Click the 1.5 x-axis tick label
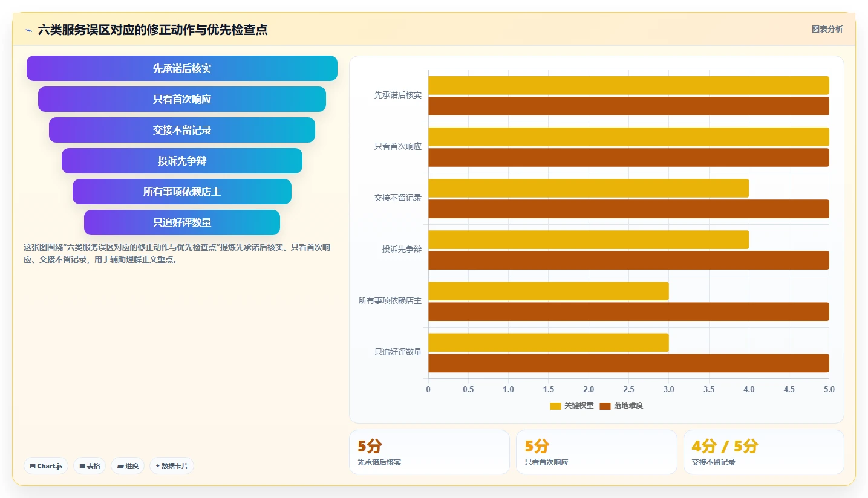 point(549,390)
